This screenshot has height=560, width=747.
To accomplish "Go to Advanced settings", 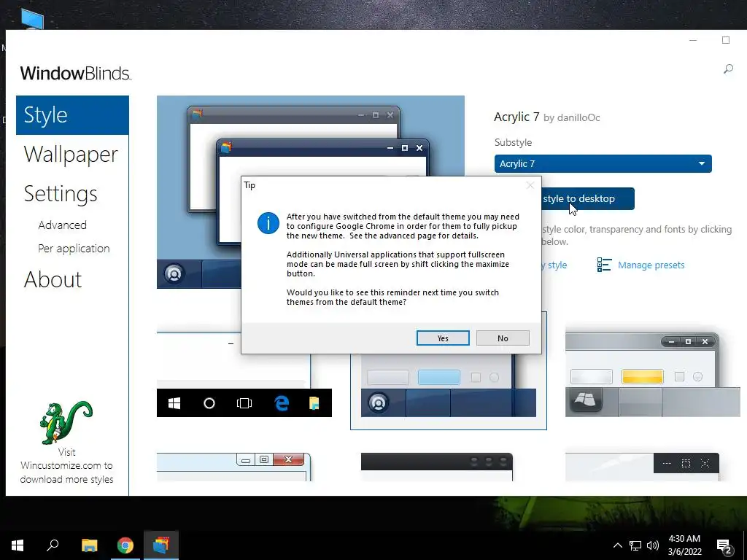I will click(63, 225).
